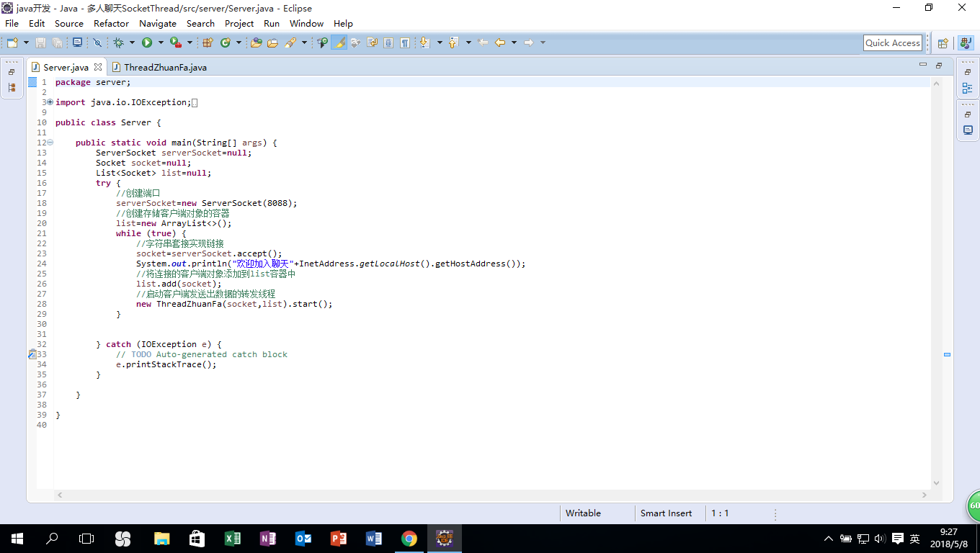Screen dimensions: 980x553
Task: Toggle Show Whitespace Characters pilcrow button
Action: point(405,43)
